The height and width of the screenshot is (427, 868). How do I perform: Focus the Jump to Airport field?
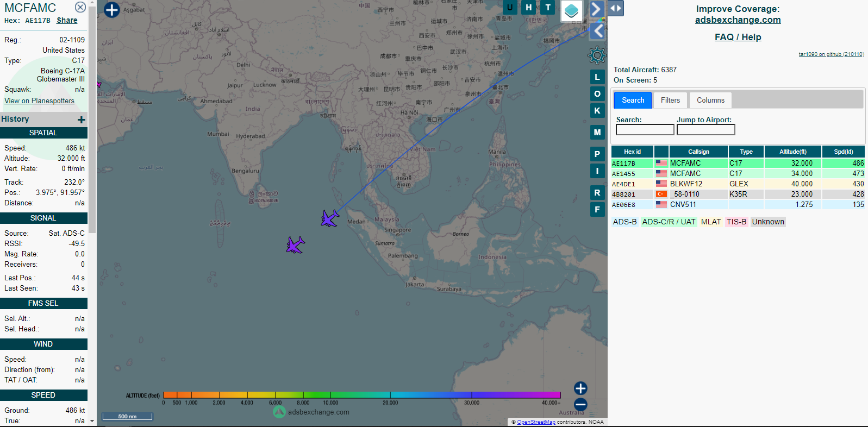pos(705,130)
